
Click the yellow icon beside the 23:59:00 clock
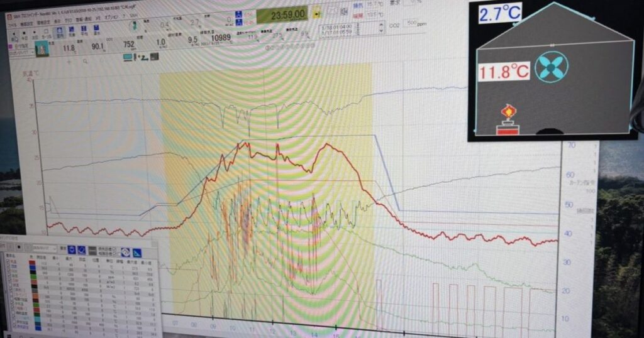(316, 12)
